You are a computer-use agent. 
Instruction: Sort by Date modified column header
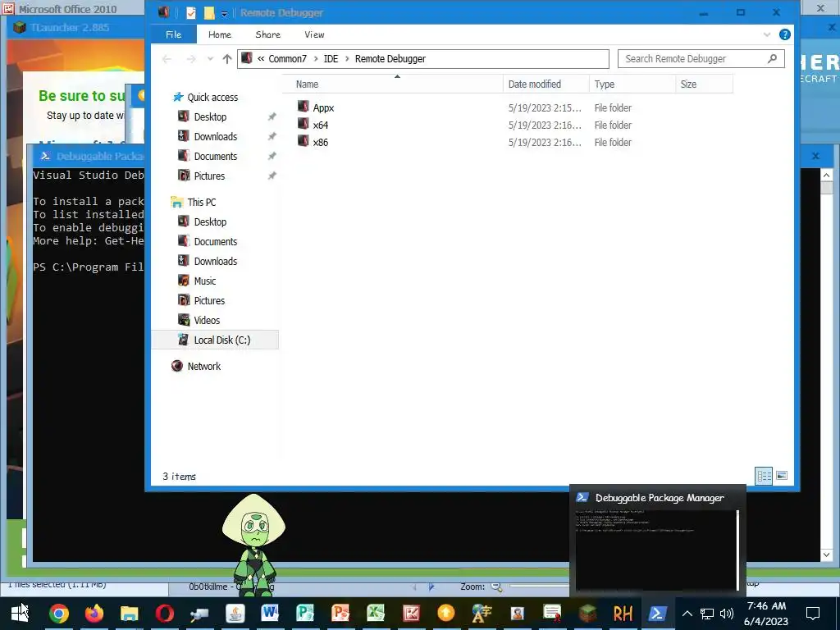[546, 84]
